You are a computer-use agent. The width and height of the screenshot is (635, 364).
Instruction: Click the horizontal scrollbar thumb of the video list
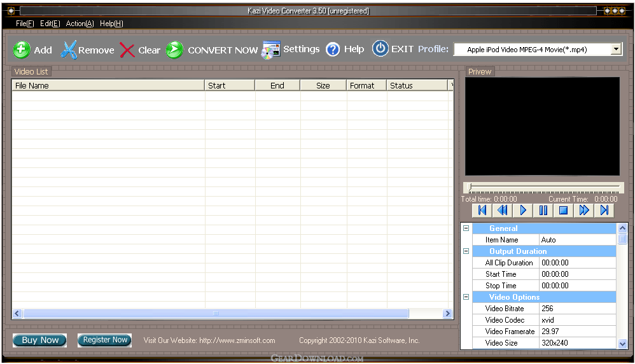click(x=216, y=313)
